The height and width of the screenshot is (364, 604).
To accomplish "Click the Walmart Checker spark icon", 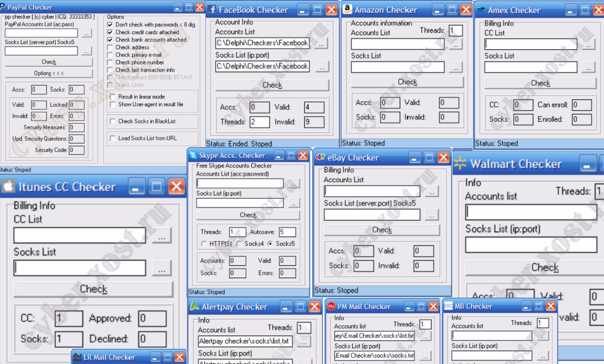I will (x=460, y=164).
